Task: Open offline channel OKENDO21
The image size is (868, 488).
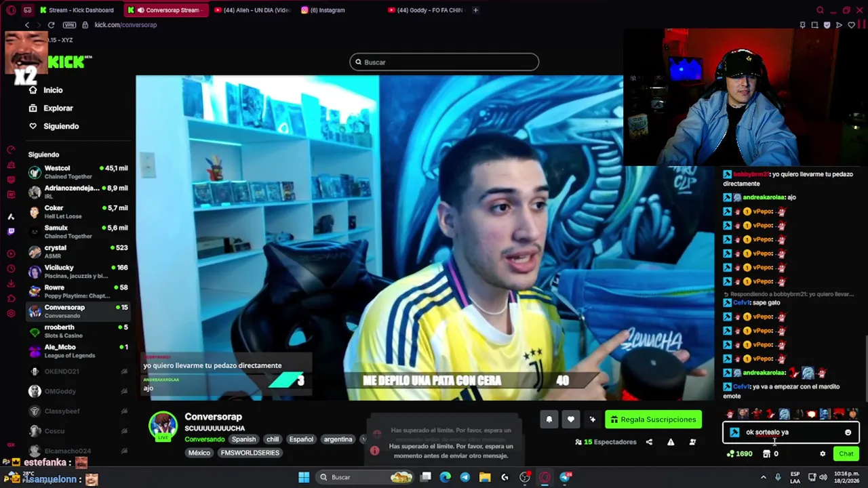Action: (78, 371)
